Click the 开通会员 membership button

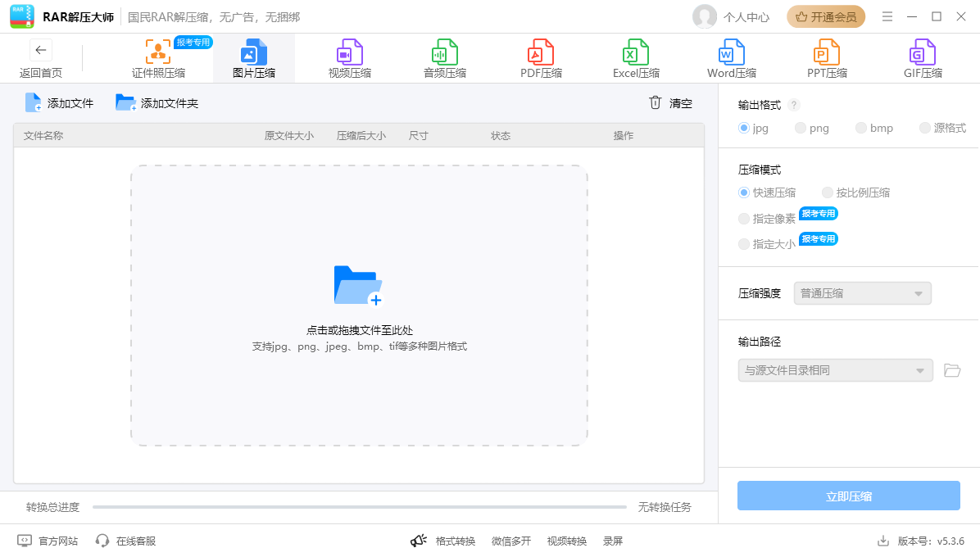point(826,16)
